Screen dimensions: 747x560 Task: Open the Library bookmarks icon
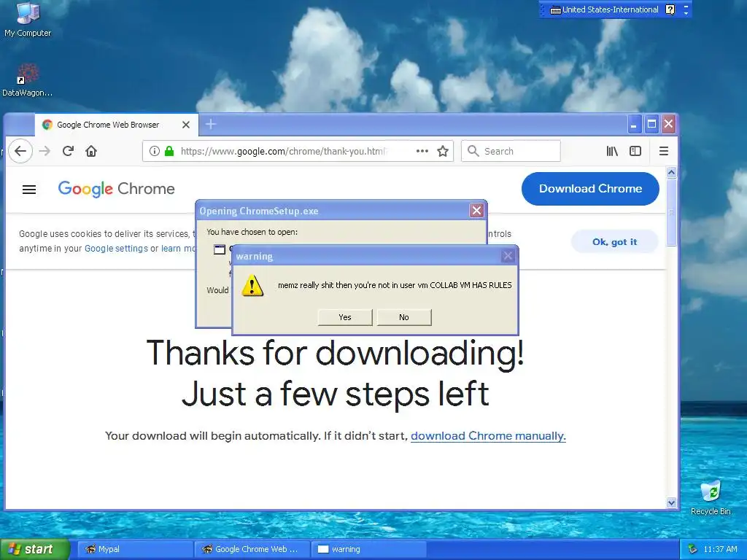pos(612,151)
